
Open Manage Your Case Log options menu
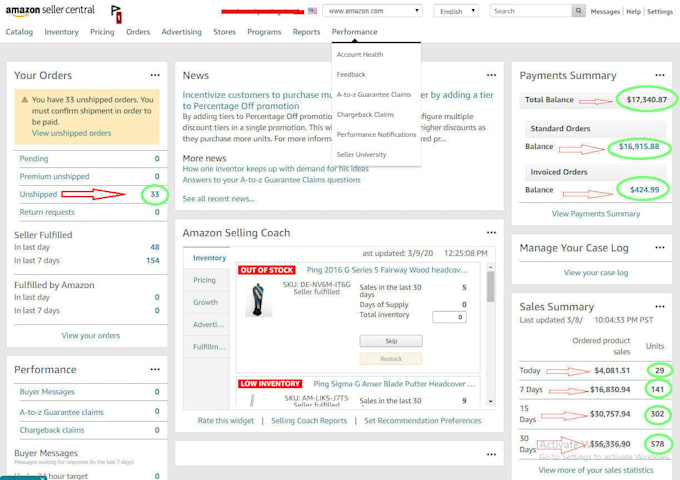click(x=660, y=248)
